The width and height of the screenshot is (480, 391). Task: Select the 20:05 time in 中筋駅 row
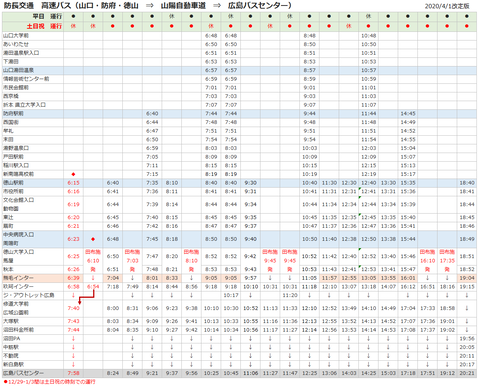(467, 347)
